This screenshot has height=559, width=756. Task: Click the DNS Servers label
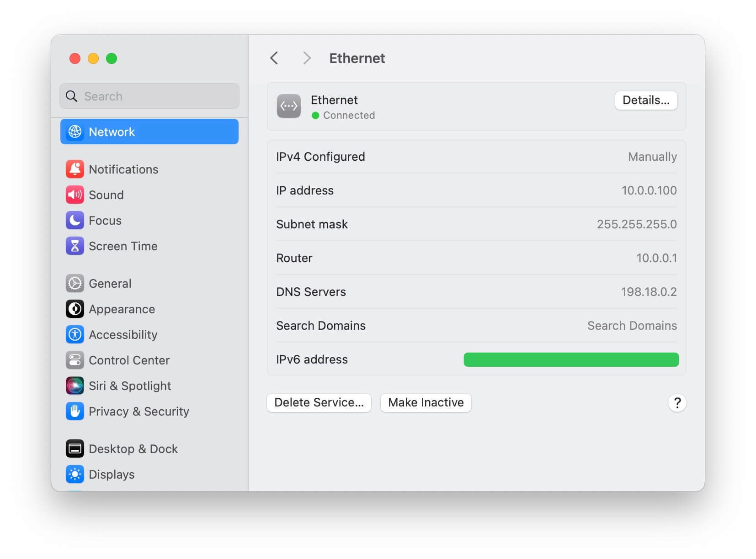point(311,292)
